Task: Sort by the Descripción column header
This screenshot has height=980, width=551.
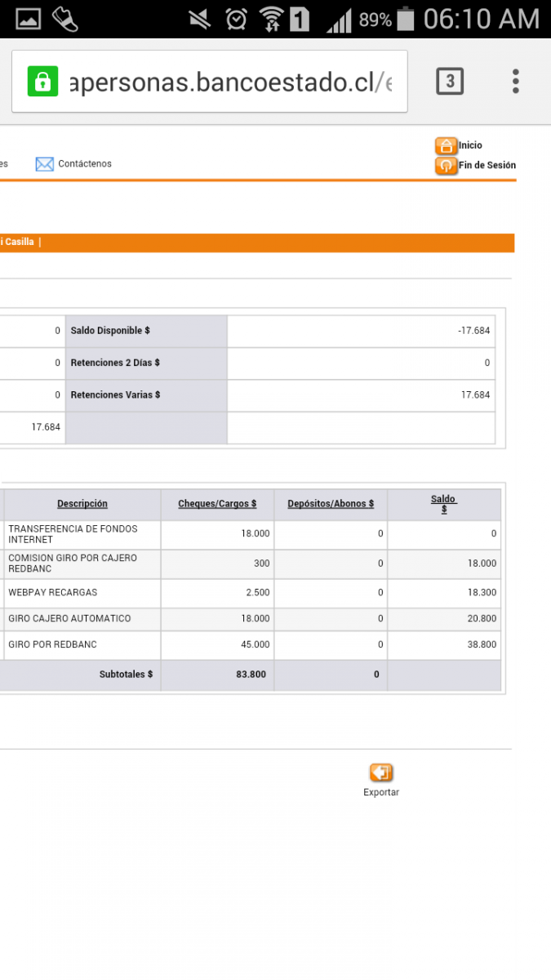Action: click(82, 504)
